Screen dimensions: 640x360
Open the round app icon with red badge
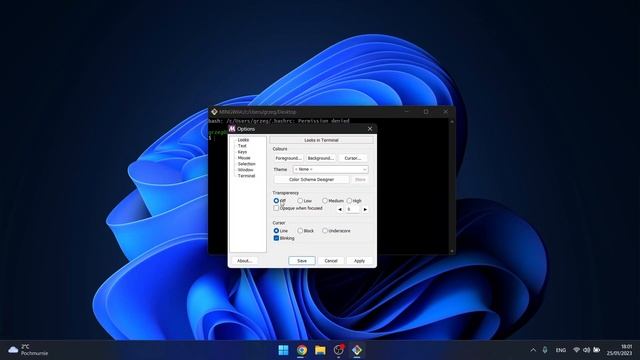pos(339,350)
